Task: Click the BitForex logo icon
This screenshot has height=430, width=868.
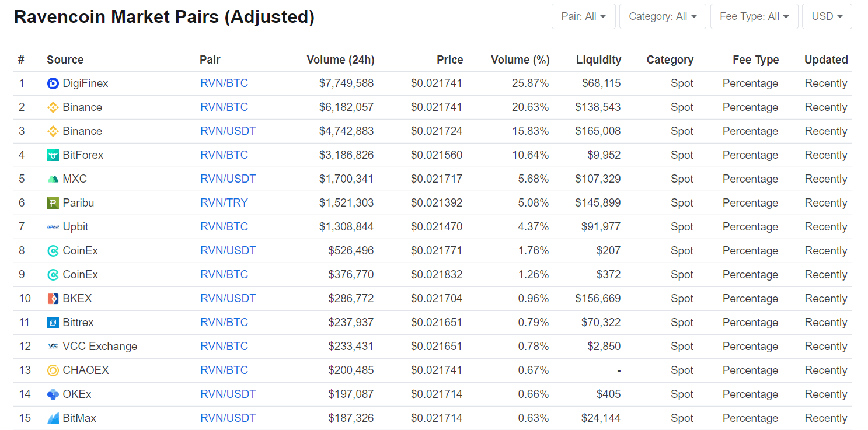Action: (53, 155)
